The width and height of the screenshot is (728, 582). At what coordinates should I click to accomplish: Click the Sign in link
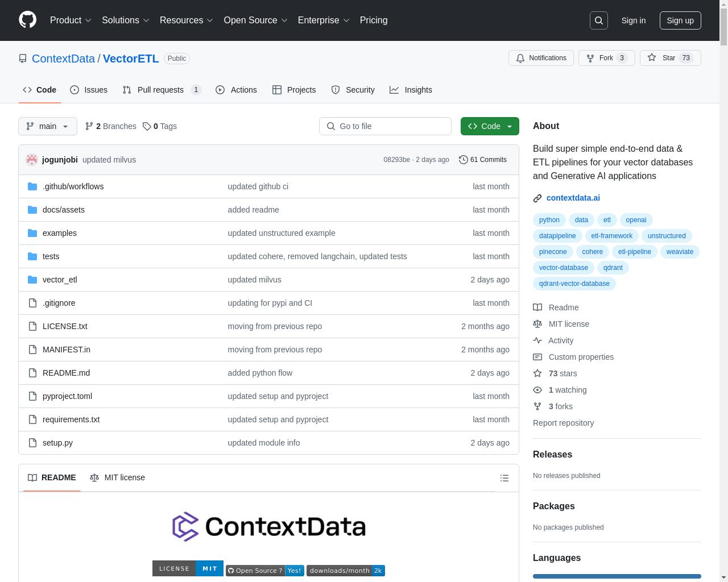634,20
